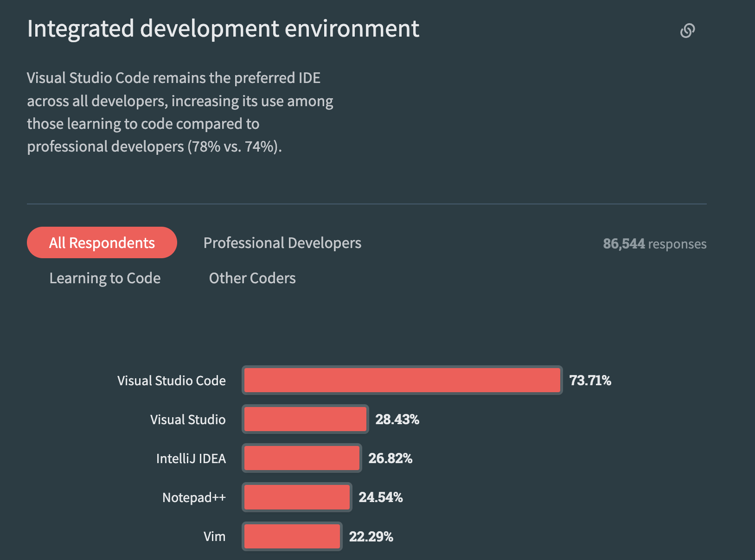Click the Integrated development environment heading
The width and height of the screenshot is (755, 560).
(223, 29)
